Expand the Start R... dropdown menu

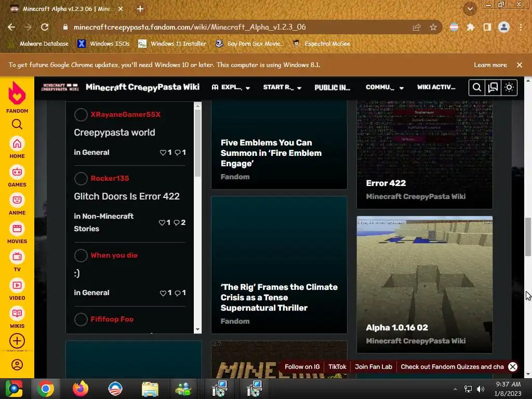(x=282, y=87)
